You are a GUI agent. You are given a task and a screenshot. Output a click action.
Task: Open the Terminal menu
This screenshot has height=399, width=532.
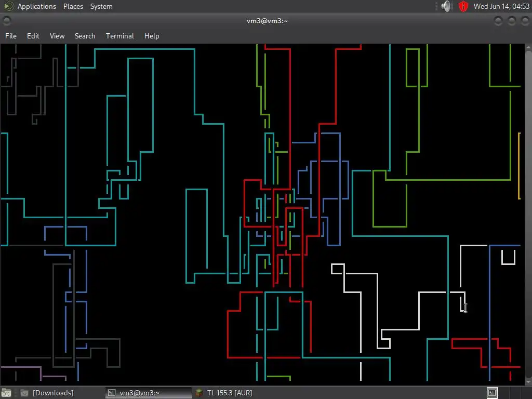(x=120, y=36)
